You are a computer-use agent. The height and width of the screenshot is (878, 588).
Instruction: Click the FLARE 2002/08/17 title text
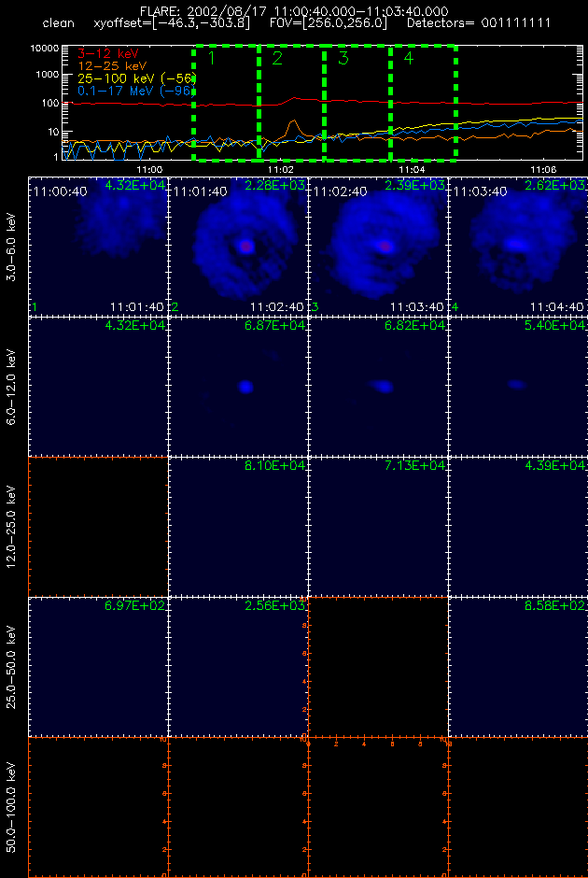pos(294,11)
